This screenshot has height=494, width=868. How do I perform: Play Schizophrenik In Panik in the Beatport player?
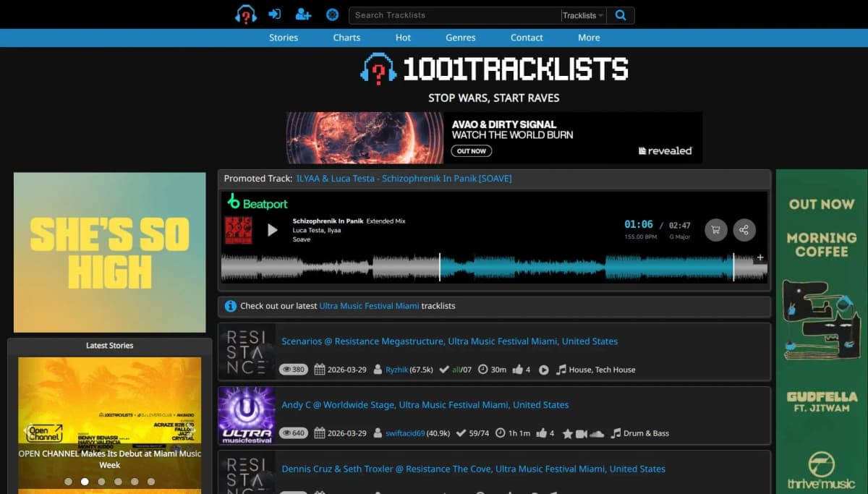(x=273, y=230)
